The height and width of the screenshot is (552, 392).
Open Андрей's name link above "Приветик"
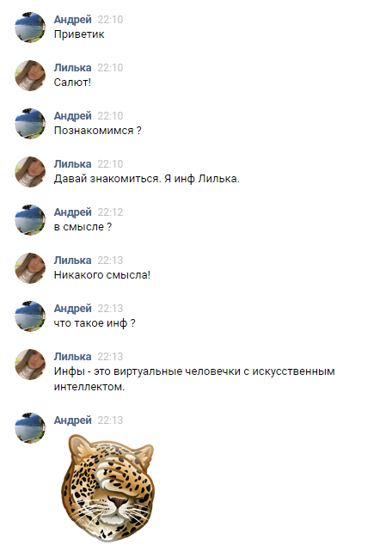point(72,20)
